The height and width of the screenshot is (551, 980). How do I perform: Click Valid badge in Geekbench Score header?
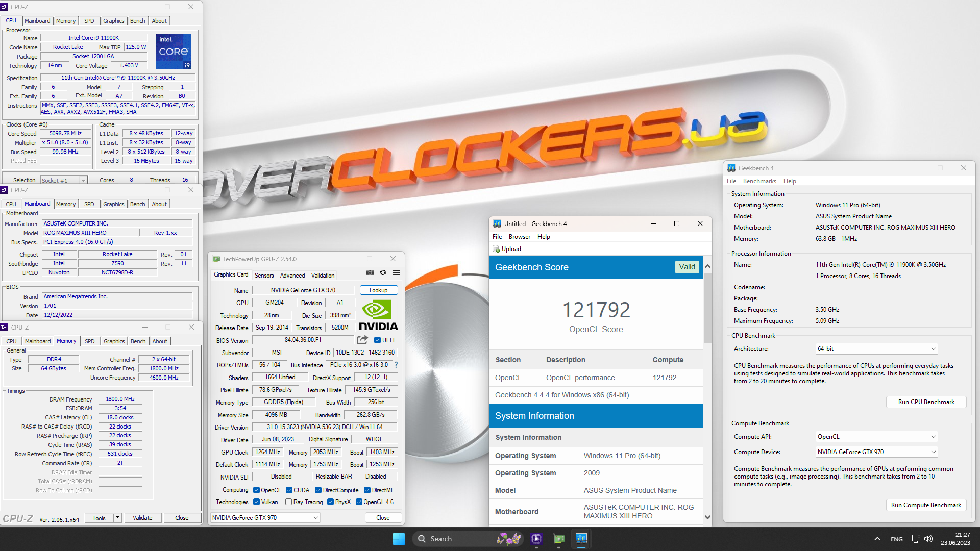[x=687, y=267]
